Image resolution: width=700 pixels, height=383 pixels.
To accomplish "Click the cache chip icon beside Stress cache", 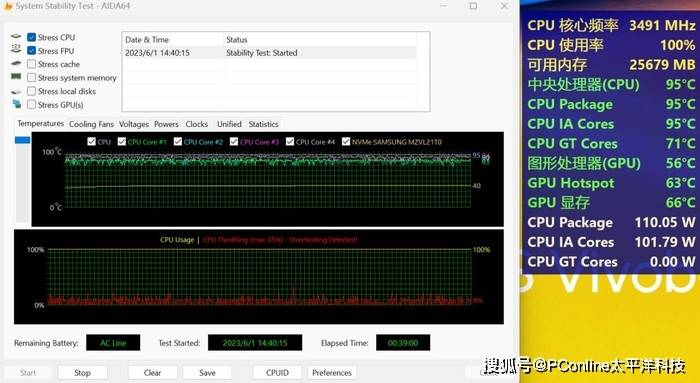I will (16, 63).
